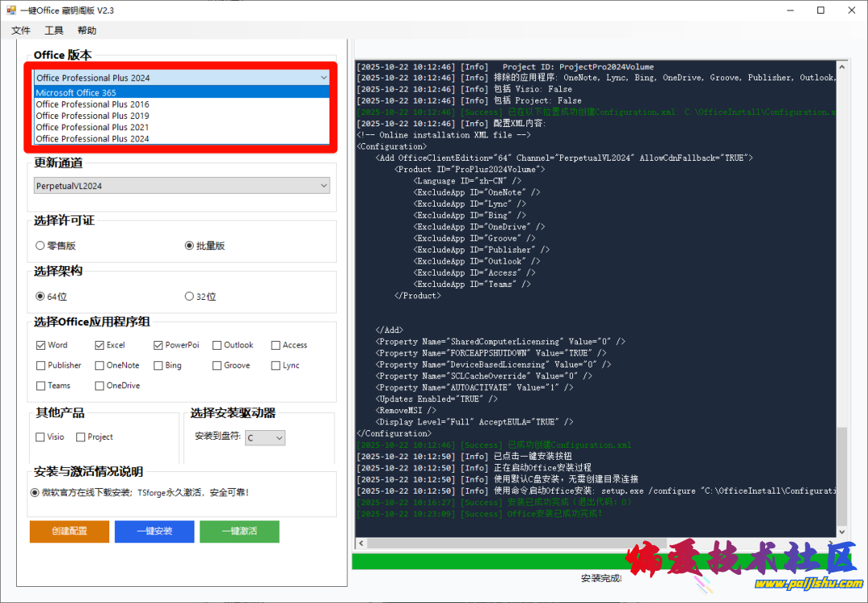868x603 pixels.
Task: Select Microsoft Office 365 from the version list
Action: (76, 92)
